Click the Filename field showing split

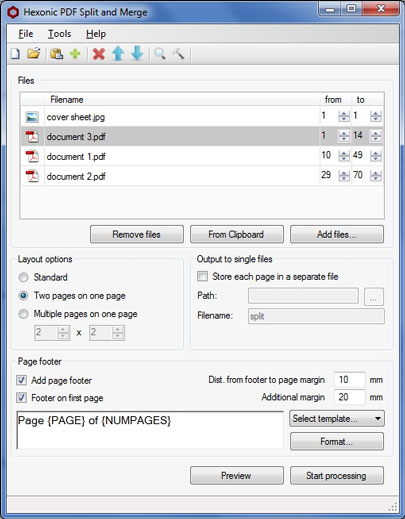pos(316,316)
